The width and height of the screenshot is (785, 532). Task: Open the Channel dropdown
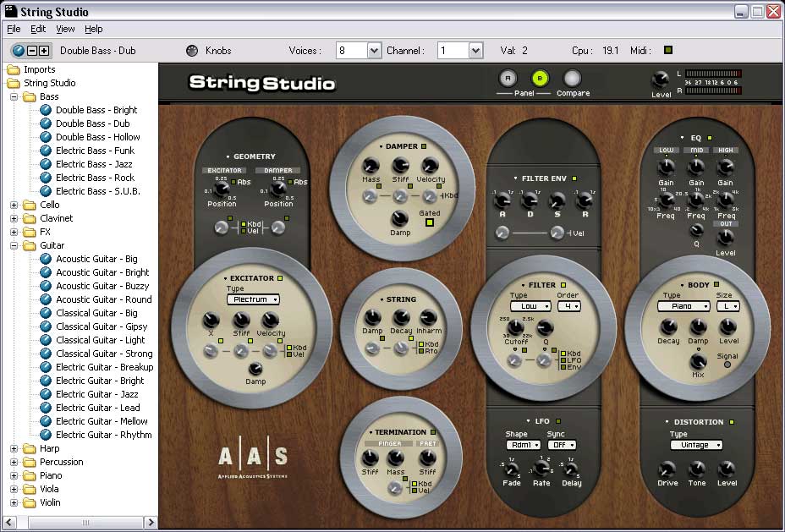(475, 51)
